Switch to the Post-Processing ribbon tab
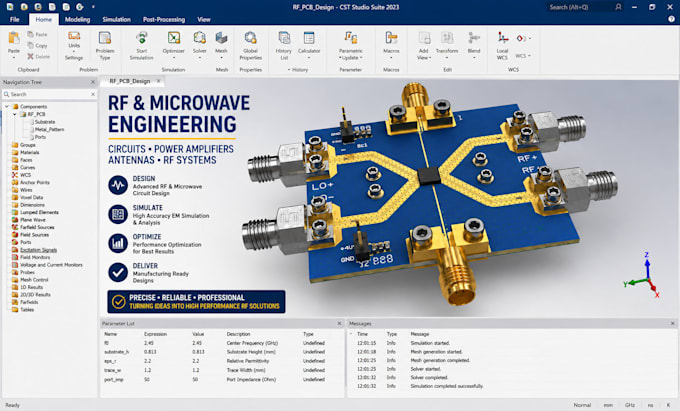 164,20
